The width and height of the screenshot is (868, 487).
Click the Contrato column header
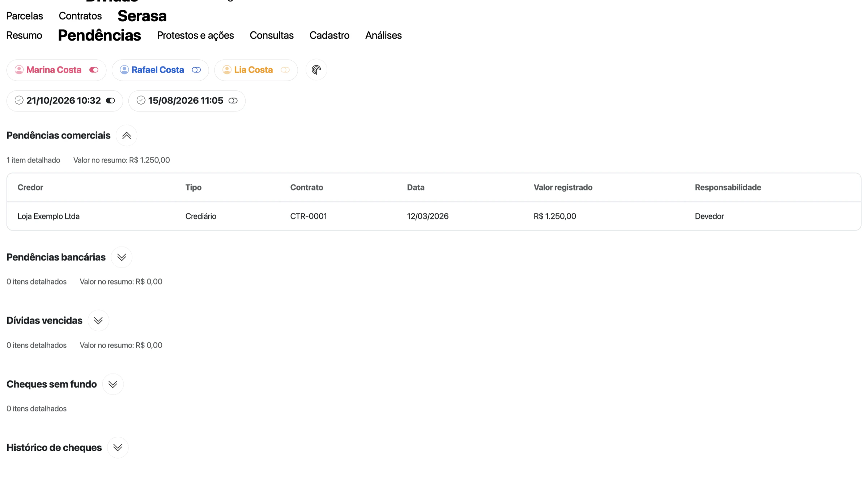point(307,187)
